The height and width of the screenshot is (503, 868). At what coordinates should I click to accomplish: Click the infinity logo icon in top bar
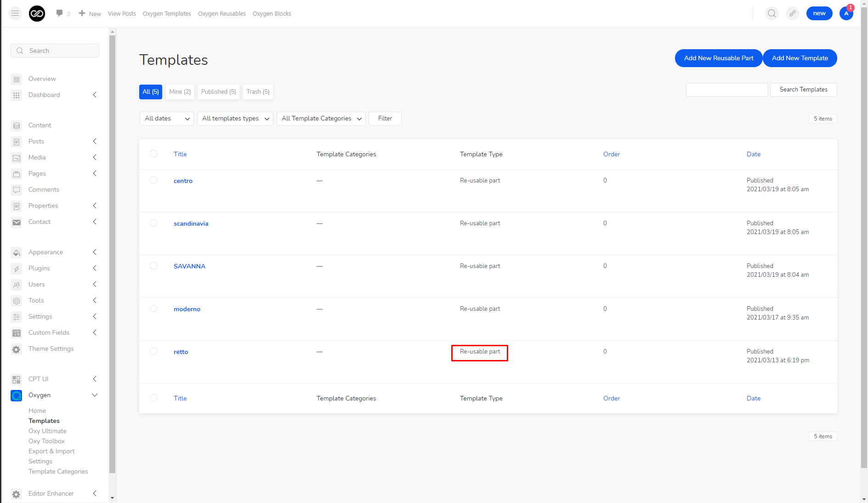click(37, 13)
